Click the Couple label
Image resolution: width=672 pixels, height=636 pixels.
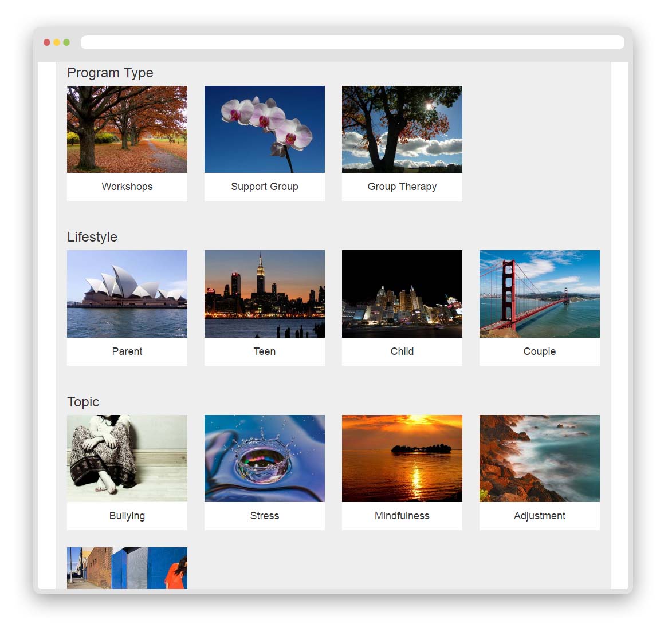[540, 351]
